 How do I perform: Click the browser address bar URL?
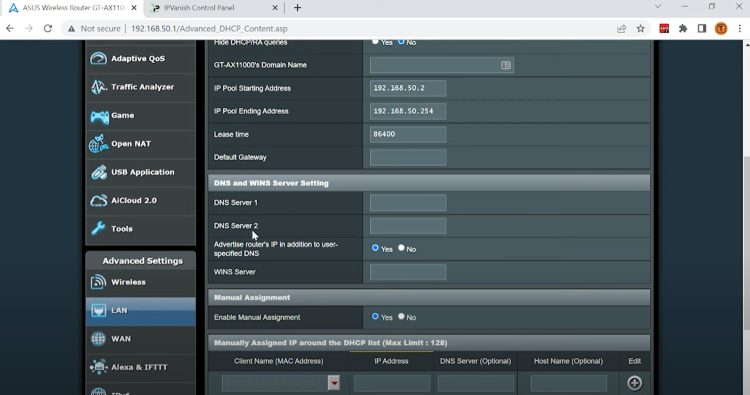coord(209,29)
